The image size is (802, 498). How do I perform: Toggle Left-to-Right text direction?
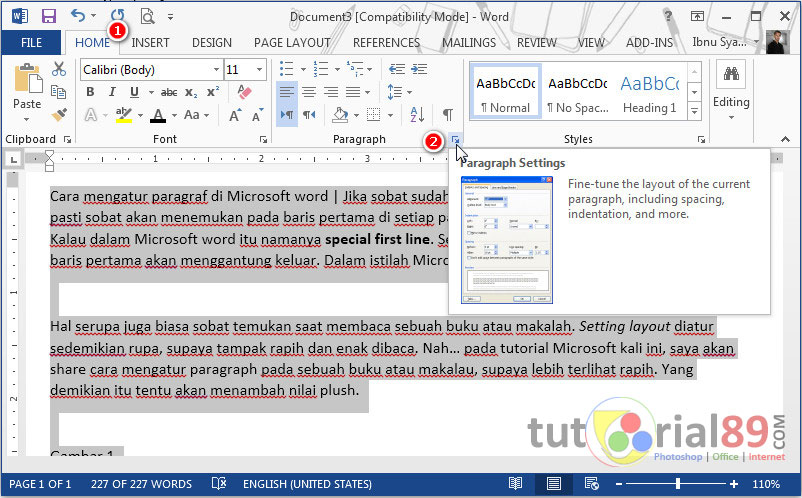287,115
